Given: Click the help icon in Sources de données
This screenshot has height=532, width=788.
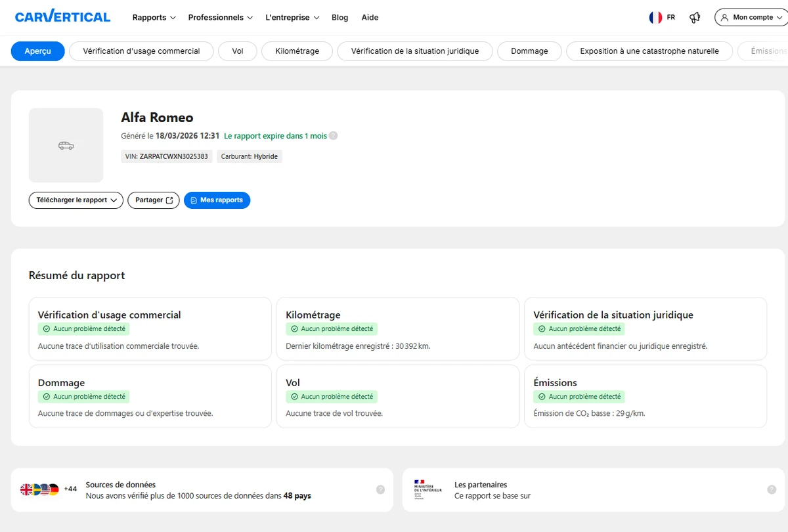Looking at the screenshot, I should (380, 489).
